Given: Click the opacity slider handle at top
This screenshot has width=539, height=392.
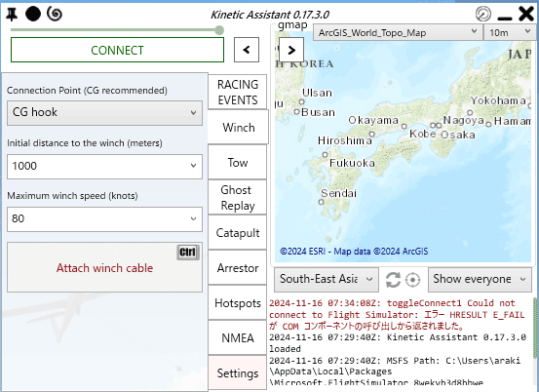Looking at the screenshot, I should (x=219, y=30).
